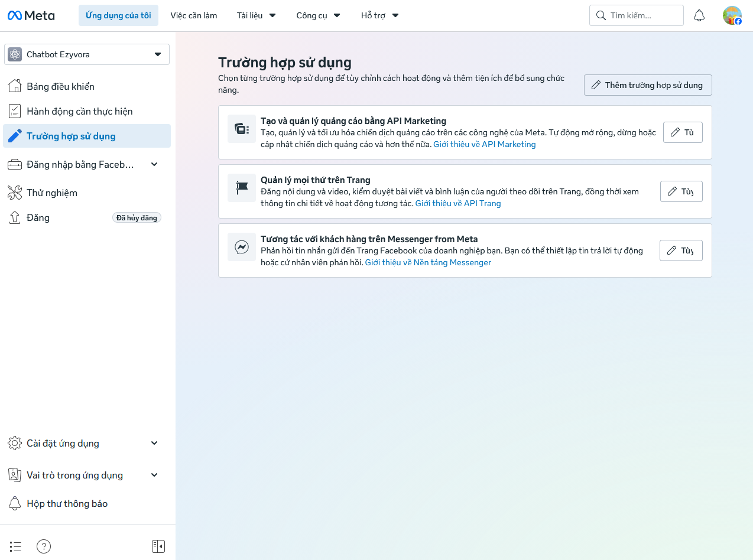Go to Việc cần làm tab
The height and width of the screenshot is (560, 753).
pyautogui.click(x=194, y=15)
